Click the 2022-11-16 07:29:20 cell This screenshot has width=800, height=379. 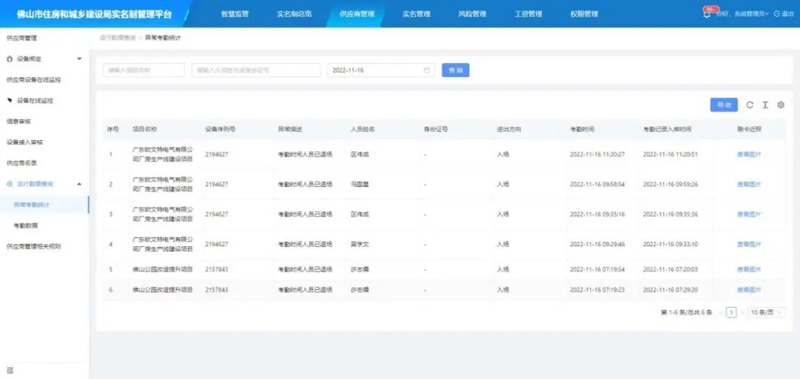(x=670, y=290)
